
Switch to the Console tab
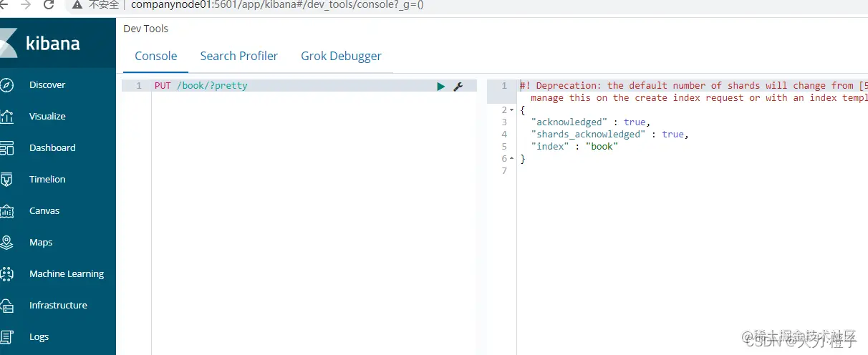[156, 56]
